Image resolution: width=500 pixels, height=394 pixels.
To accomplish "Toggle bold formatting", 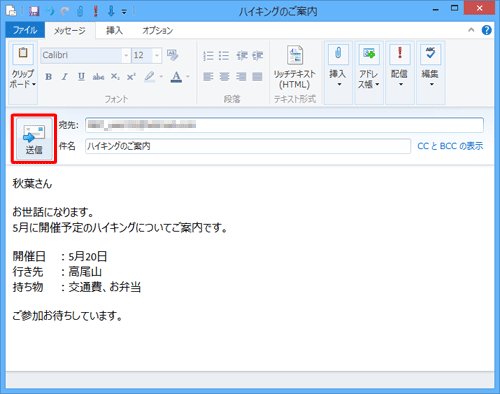I will (x=49, y=77).
